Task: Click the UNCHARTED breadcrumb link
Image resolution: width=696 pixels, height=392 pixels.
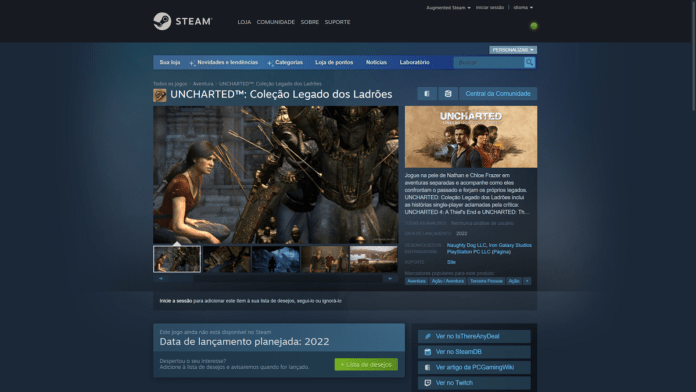Action: click(x=270, y=84)
